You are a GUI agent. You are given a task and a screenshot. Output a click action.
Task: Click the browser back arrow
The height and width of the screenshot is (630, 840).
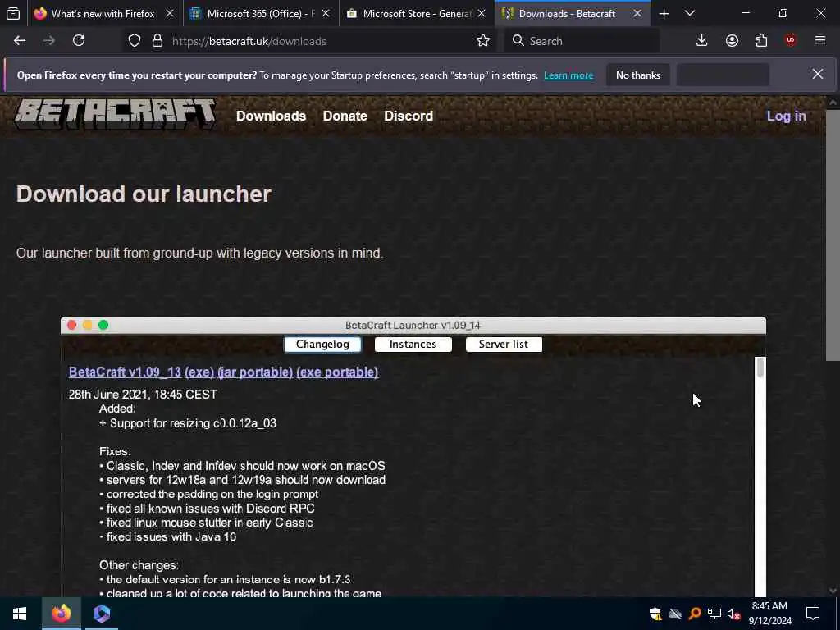(20, 41)
